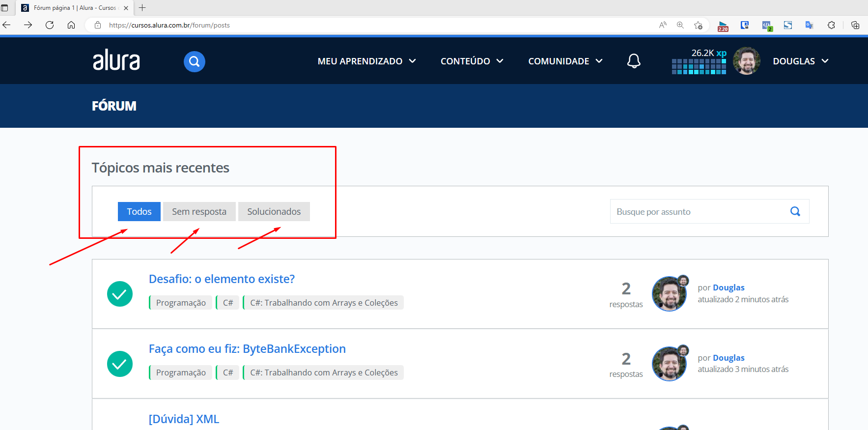The width and height of the screenshot is (868, 430).
Task: Click Programação tag on Desafio topic
Action: point(181,303)
